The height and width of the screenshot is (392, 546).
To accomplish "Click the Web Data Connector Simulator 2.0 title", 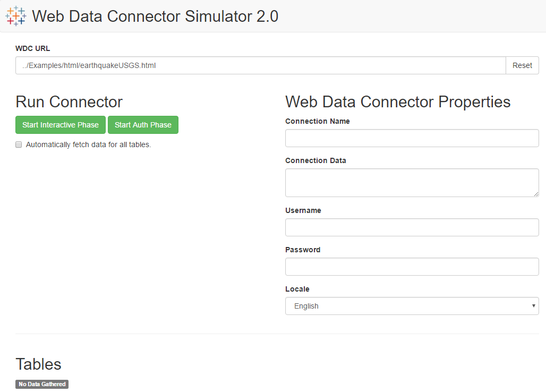I will (x=155, y=16).
